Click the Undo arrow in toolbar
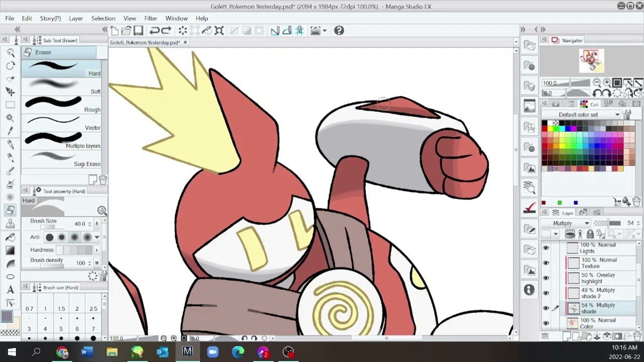Image resolution: width=644 pixels, height=362 pixels. (x=154, y=31)
